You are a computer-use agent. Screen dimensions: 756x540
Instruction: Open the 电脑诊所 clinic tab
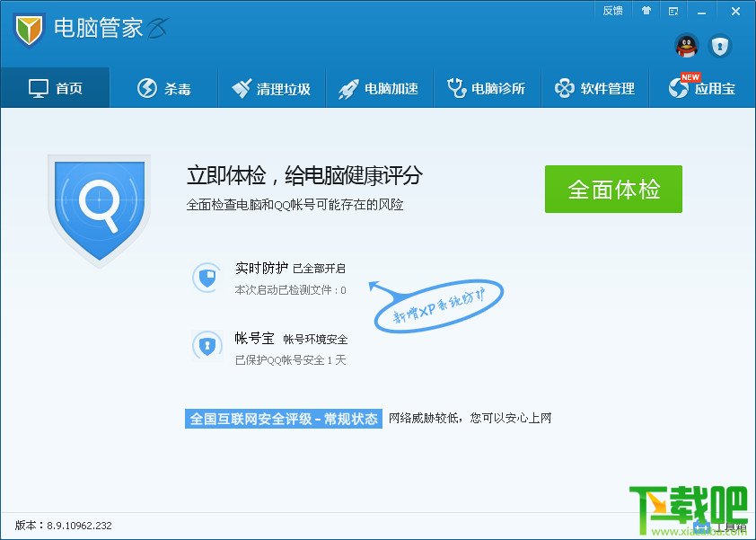click(x=487, y=88)
